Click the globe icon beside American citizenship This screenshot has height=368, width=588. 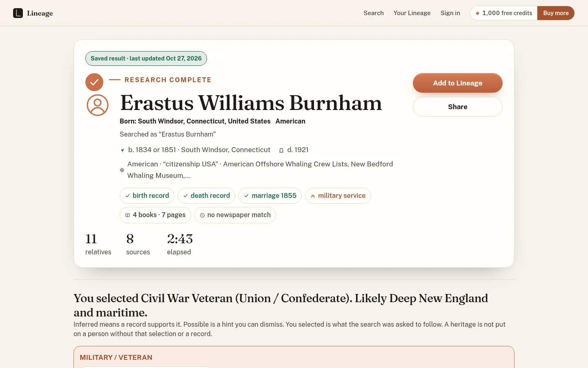pyautogui.click(x=122, y=170)
